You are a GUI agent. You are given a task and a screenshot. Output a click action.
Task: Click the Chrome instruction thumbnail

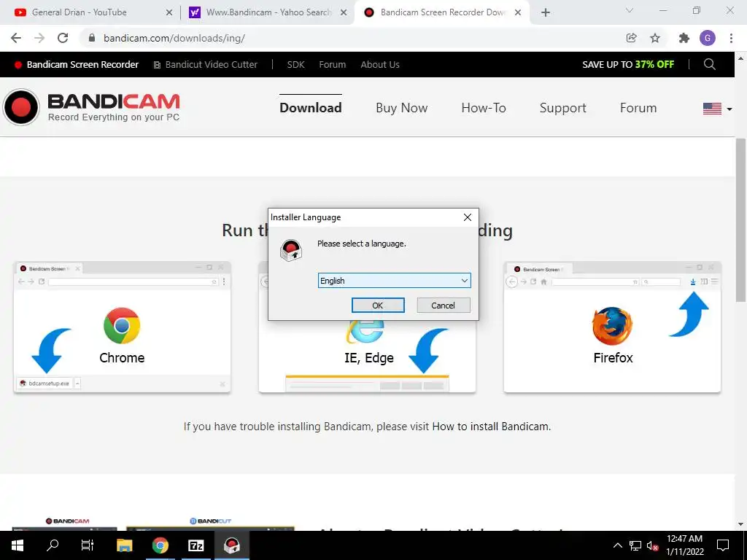click(122, 327)
